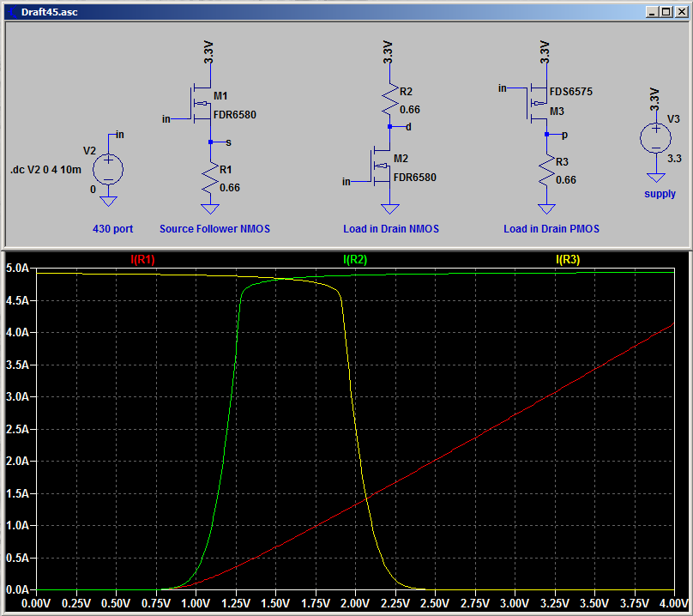Viewport: 693px width, 616px height.
Task: Click the ground symbol below M2
Action: pyautogui.click(x=389, y=208)
